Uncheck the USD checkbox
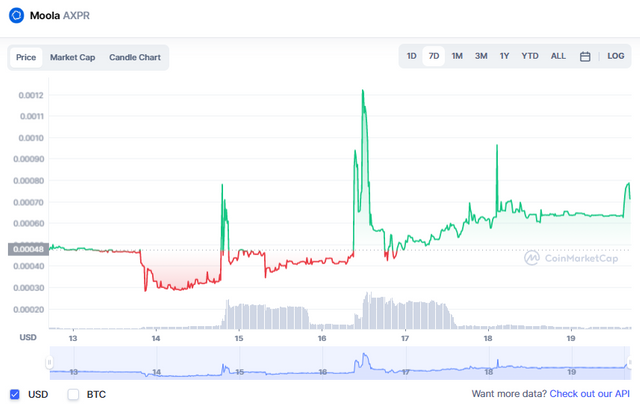 pyautogui.click(x=15, y=394)
